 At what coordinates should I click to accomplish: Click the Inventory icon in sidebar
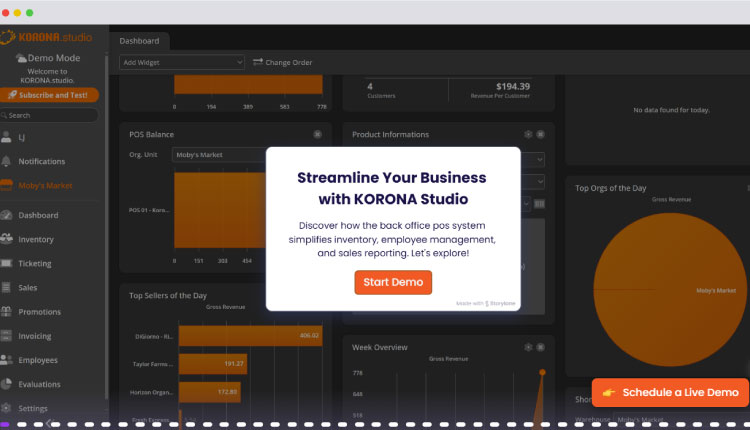pyautogui.click(x=6, y=239)
